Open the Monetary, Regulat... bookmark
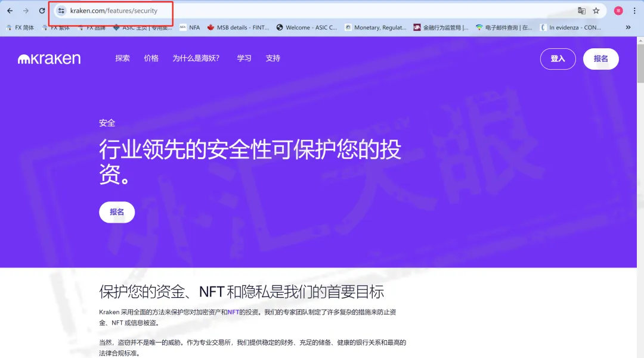This screenshot has height=358, width=644. [x=376, y=27]
